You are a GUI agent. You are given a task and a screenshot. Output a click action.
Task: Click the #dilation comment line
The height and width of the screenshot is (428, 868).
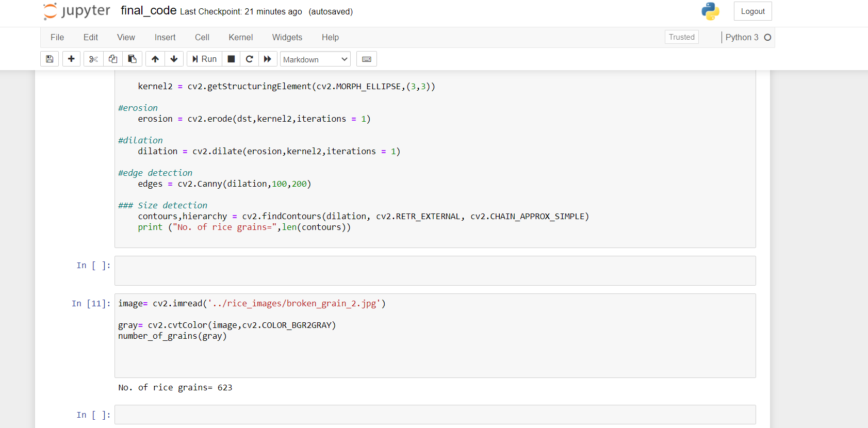pos(140,140)
